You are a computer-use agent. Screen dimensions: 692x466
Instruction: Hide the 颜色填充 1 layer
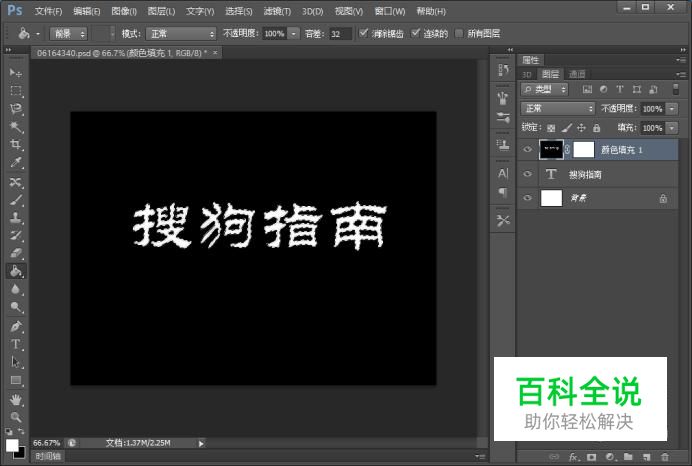[x=527, y=150]
